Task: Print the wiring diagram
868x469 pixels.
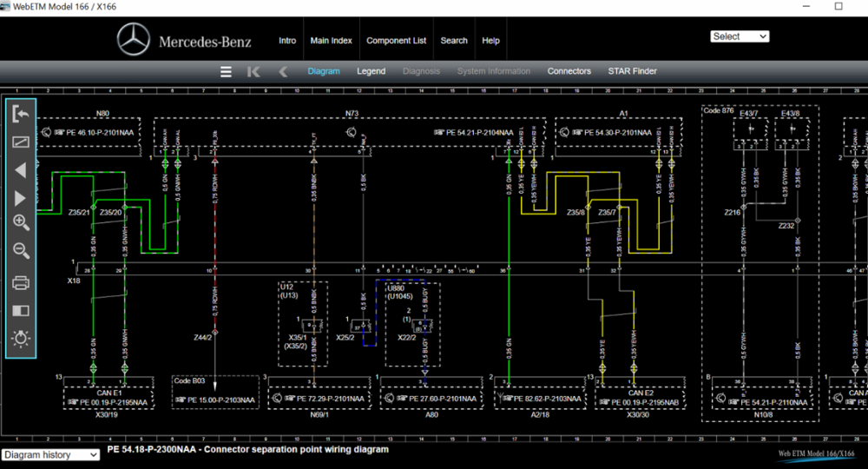Action: pyautogui.click(x=21, y=282)
